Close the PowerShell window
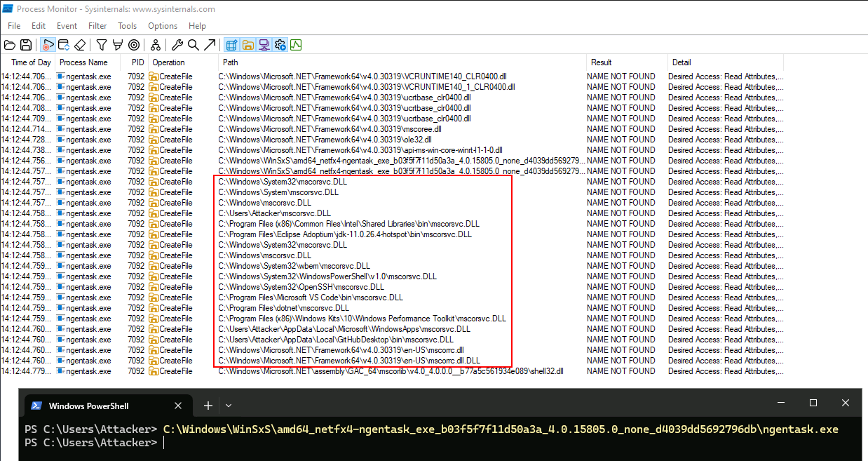868x461 pixels. click(846, 403)
